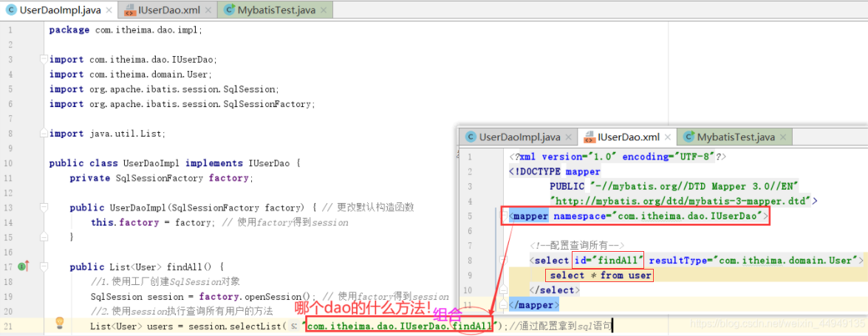
Task: Click 'package com.itheima.dao.impl;' line
Action: click(x=126, y=30)
